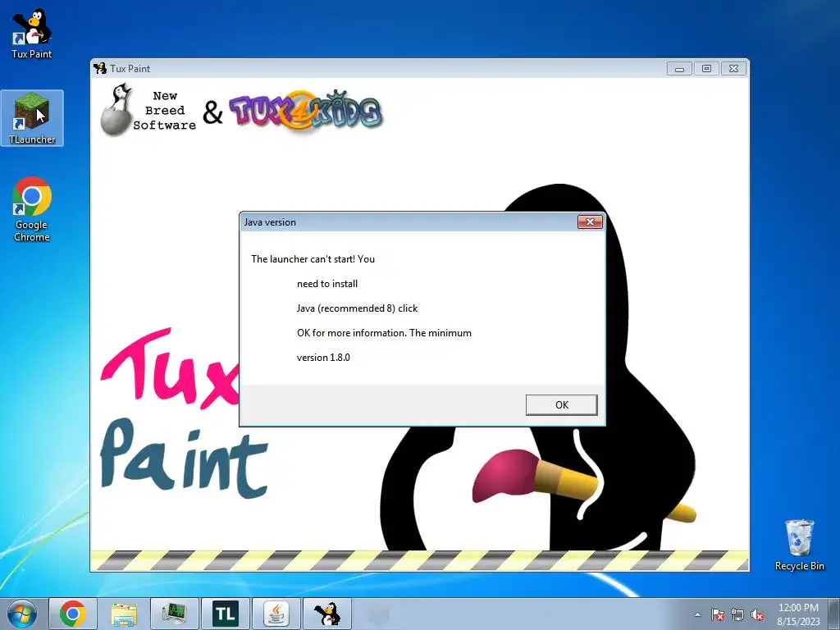The image size is (840, 630).
Task: Open the taskbar clock and date
Action: [798, 614]
